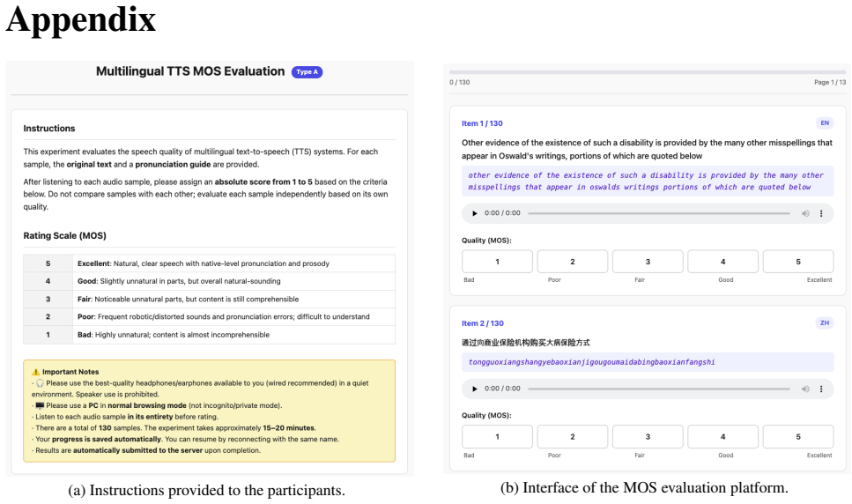Rate Item 1 with score 5 (Excellent)

[798, 261]
